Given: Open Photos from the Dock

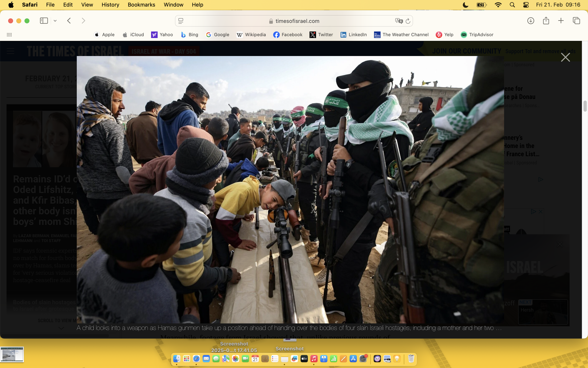Looking at the screenshot, I should click(235, 359).
